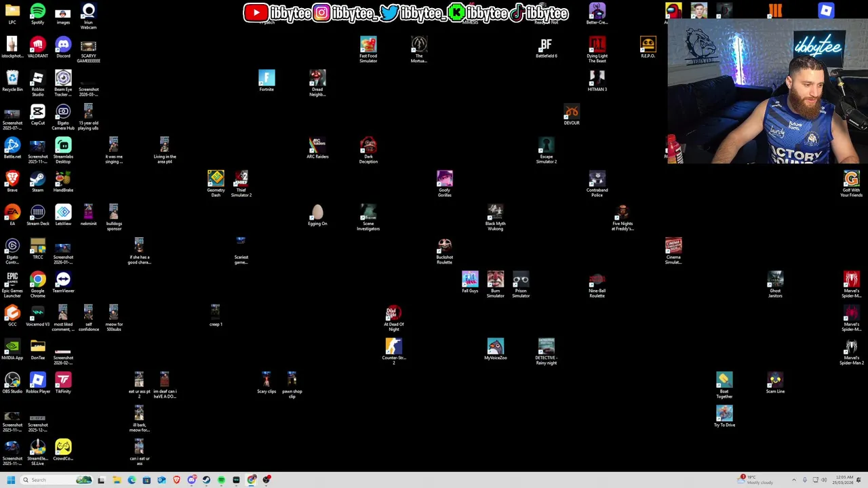Open the Windows Start menu

(x=11, y=480)
